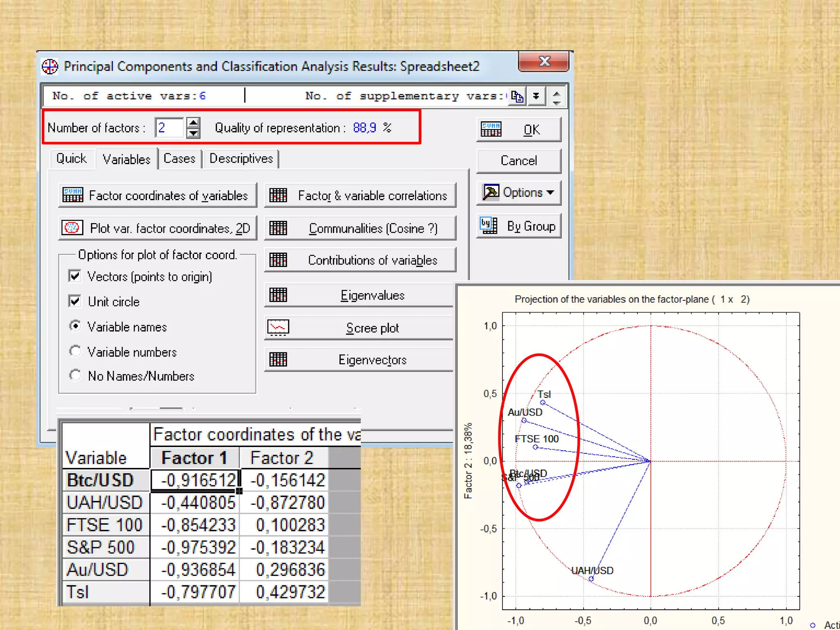This screenshot has height=630, width=840.
Task: Click the Contributions of variables grid icon
Action: (278, 260)
